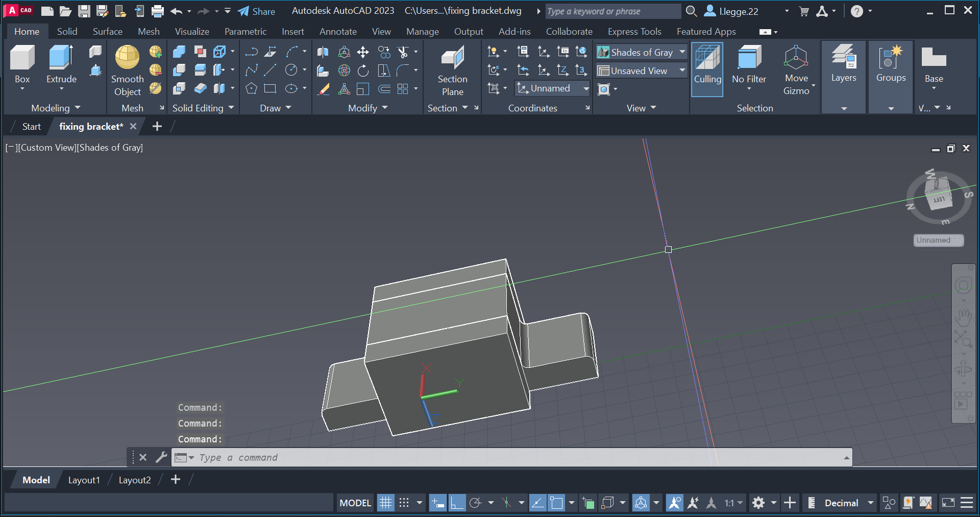Click the Clean Screen icon in status bar

pyautogui.click(x=948, y=503)
